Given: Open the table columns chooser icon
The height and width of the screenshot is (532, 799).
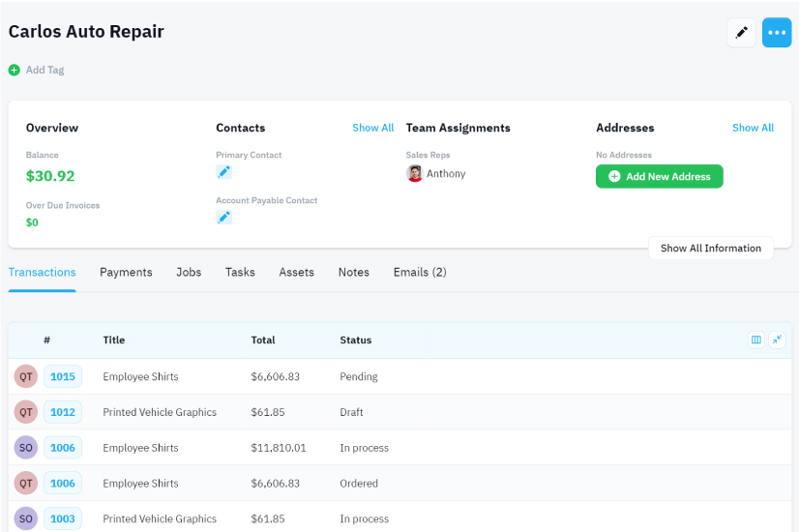Looking at the screenshot, I should [756, 340].
